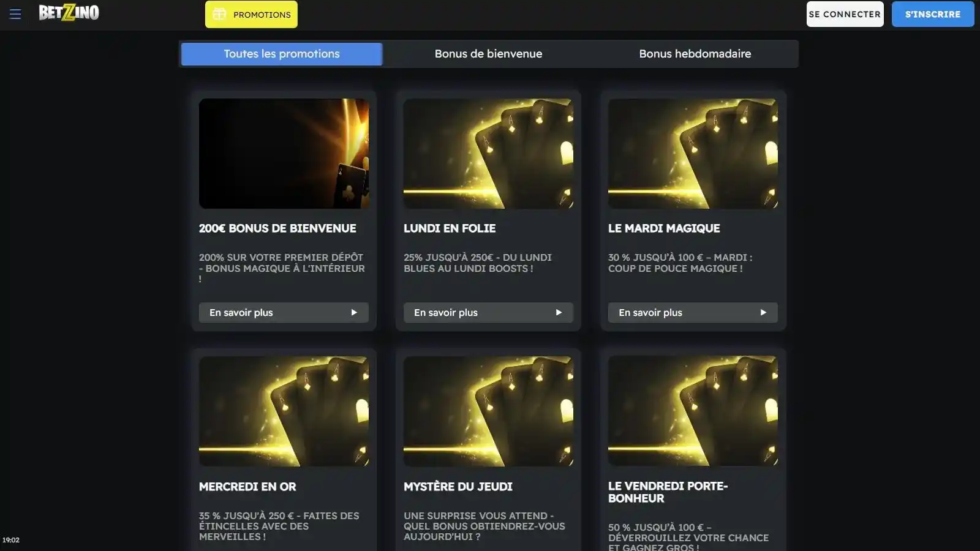Switch to Bonus de bienvenue tab
This screenshot has height=551, width=980.
[x=488, y=54]
